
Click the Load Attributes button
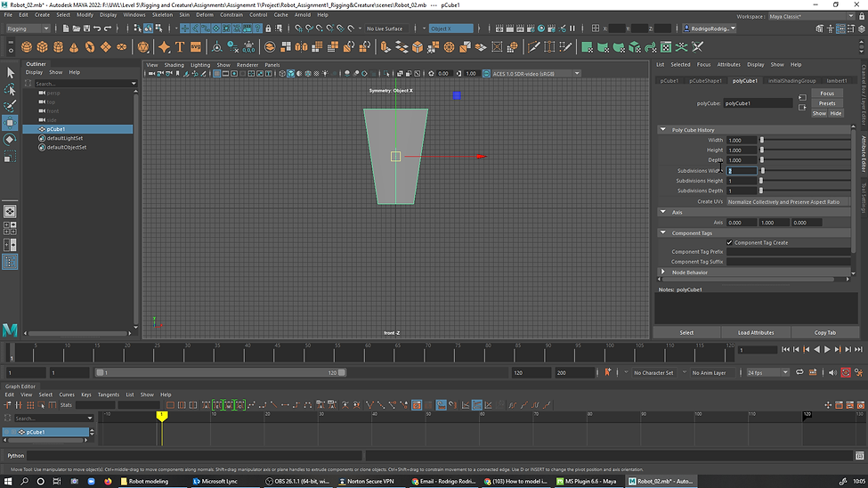756,333
